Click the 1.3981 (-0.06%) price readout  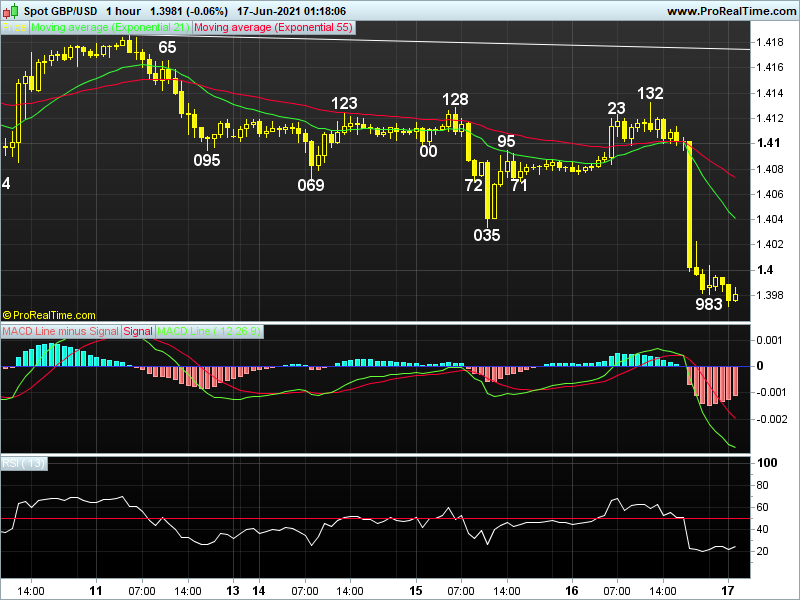tap(189, 11)
